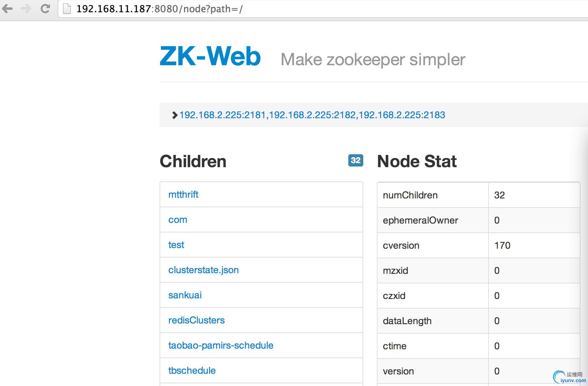
Task: Open the sankuai child node
Action: [x=185, y=295]
